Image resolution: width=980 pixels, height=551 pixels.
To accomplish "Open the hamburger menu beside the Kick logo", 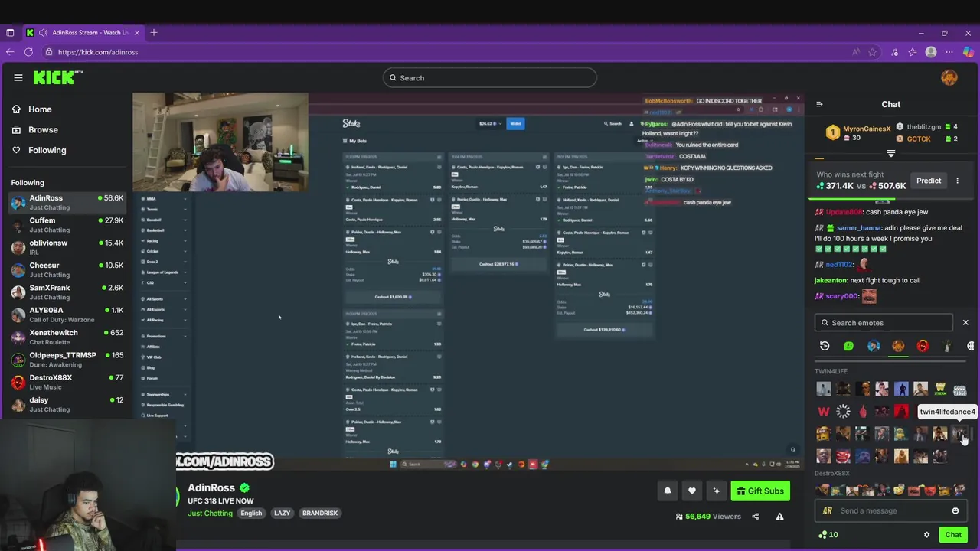I will [x=18, y=77].
